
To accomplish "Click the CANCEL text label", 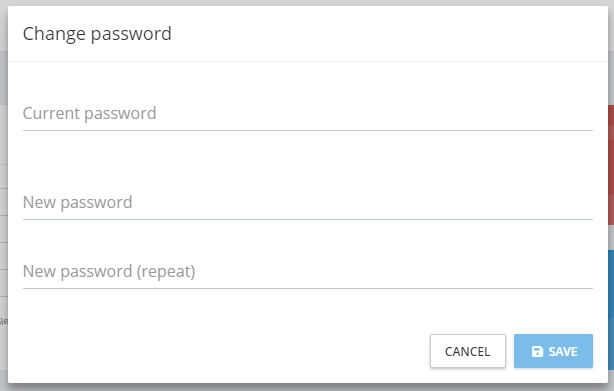I will (x=468, y=351).
